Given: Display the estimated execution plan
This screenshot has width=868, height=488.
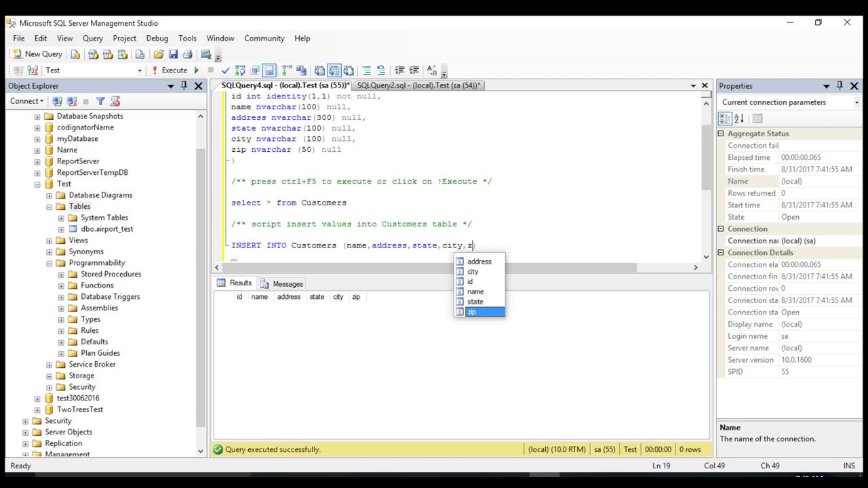Looking at the screenshot, I should tap(241, 70).
